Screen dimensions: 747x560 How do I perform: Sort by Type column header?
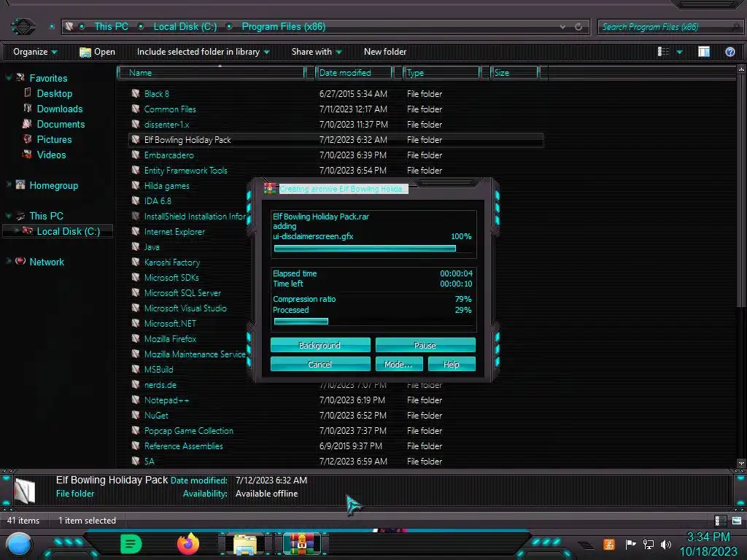441,73
